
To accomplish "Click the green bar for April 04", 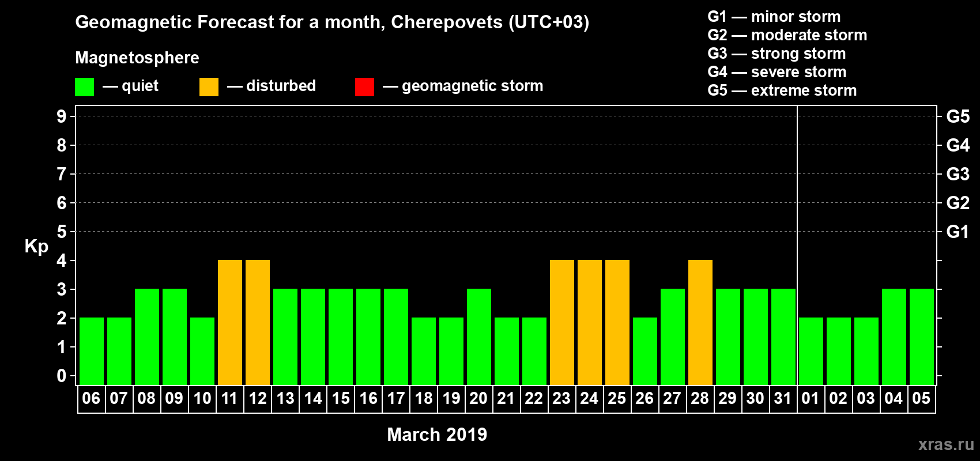I will [894, 337].
